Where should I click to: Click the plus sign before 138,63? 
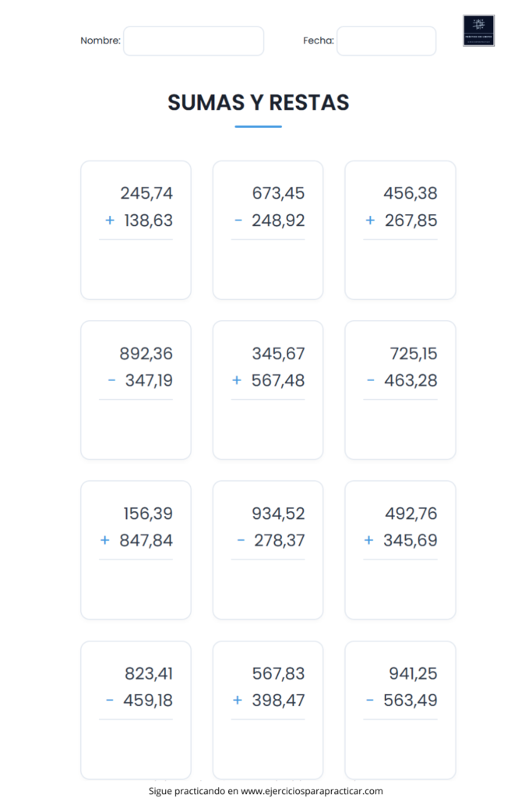110,221
